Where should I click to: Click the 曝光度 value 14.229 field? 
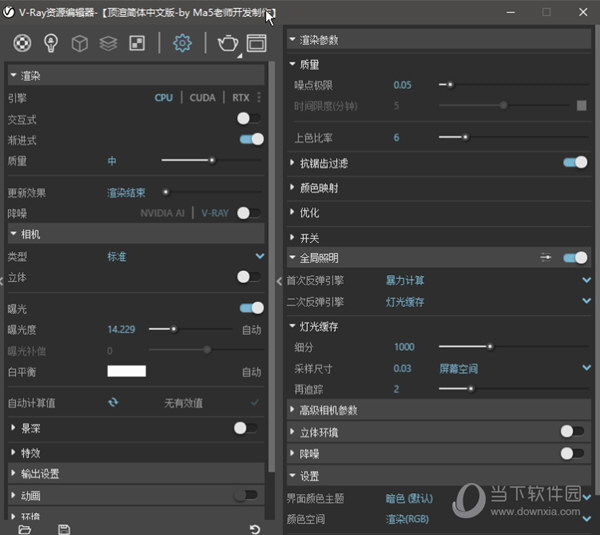click(x=121, y=329)
